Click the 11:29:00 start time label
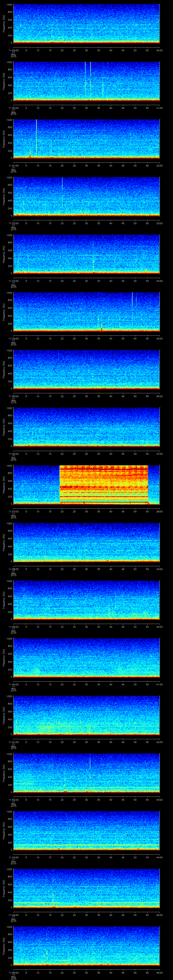 click(13, 50)
